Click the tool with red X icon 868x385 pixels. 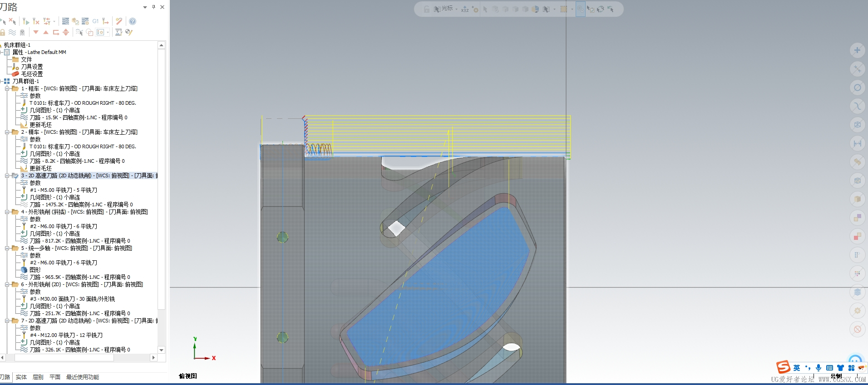click(36, 21)
